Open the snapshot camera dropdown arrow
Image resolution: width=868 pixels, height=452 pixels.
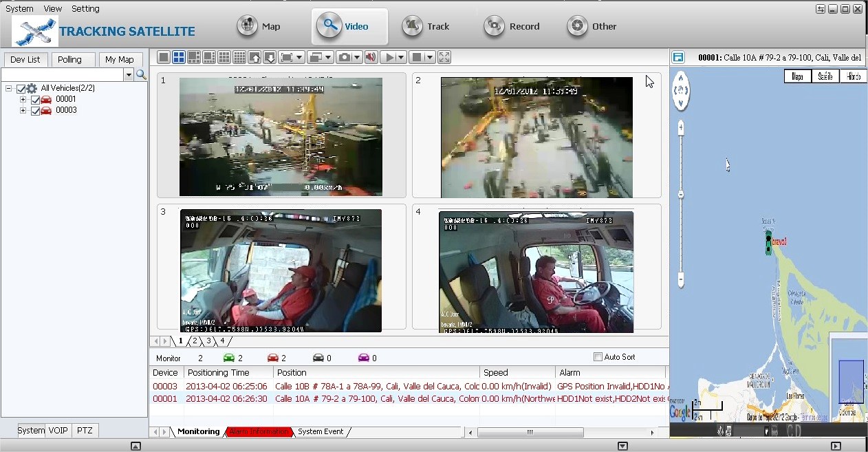[x=358, y=57]
